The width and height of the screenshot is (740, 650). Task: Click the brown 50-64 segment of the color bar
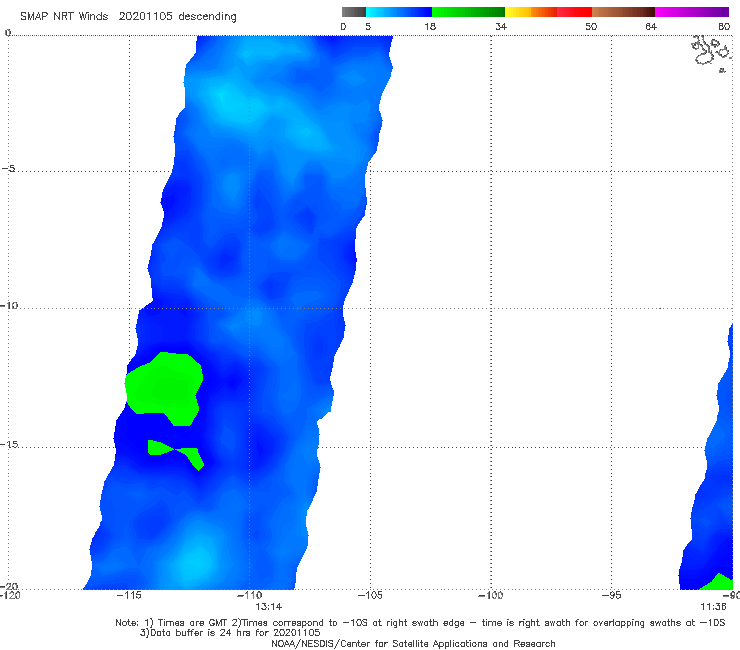pyautogui.click(x=623, y=12)
